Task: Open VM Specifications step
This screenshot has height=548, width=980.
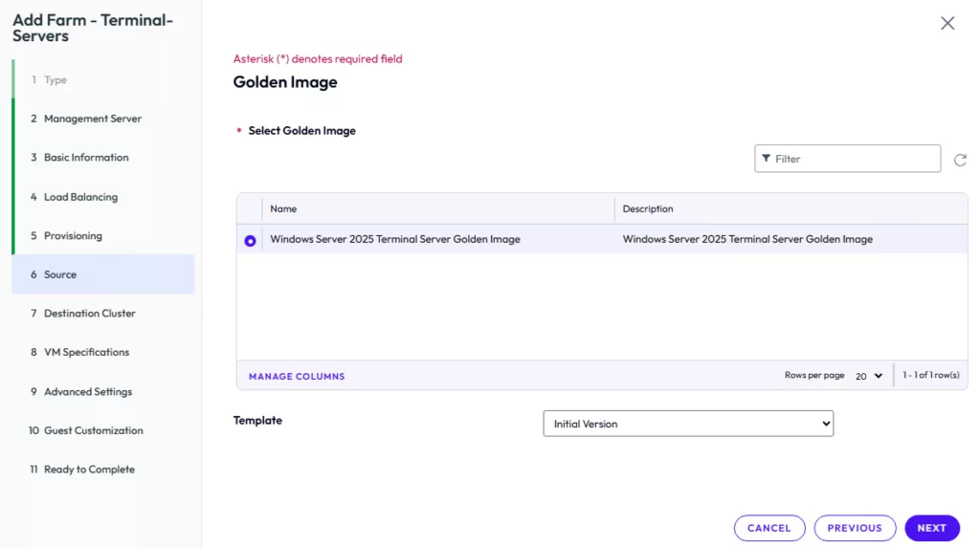Action: 86,353
